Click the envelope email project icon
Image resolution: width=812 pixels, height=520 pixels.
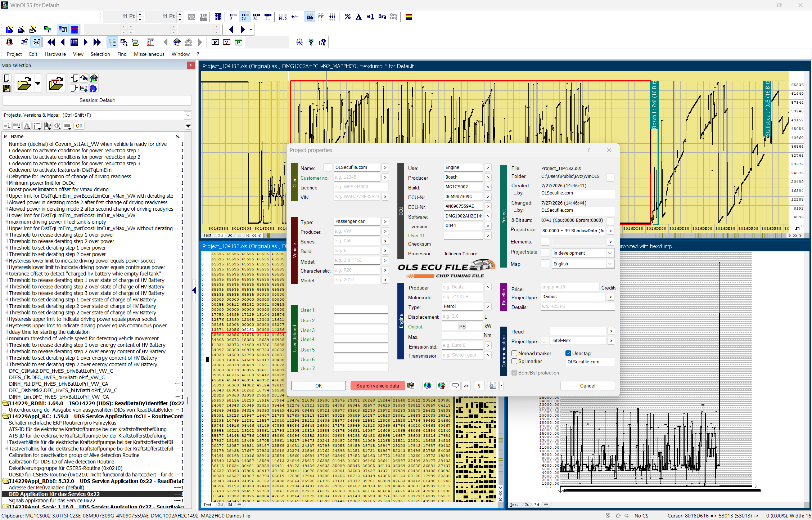(x=84, y=88)
